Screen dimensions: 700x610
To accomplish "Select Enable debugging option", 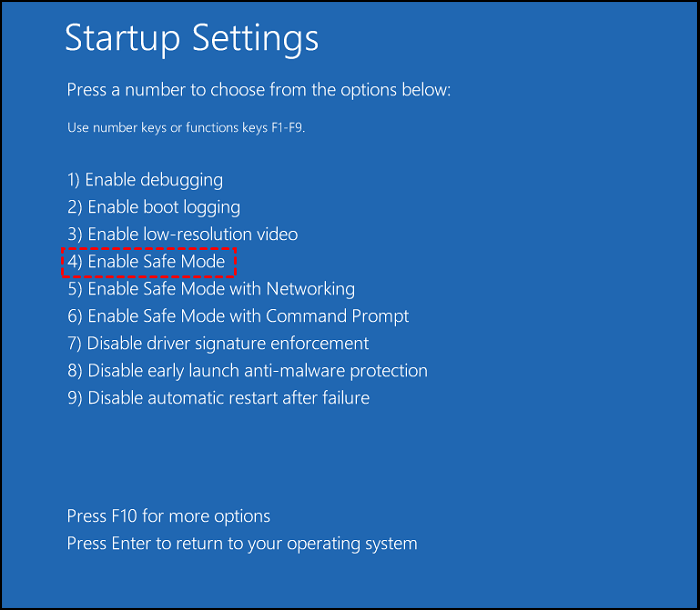I will [145, 180].
